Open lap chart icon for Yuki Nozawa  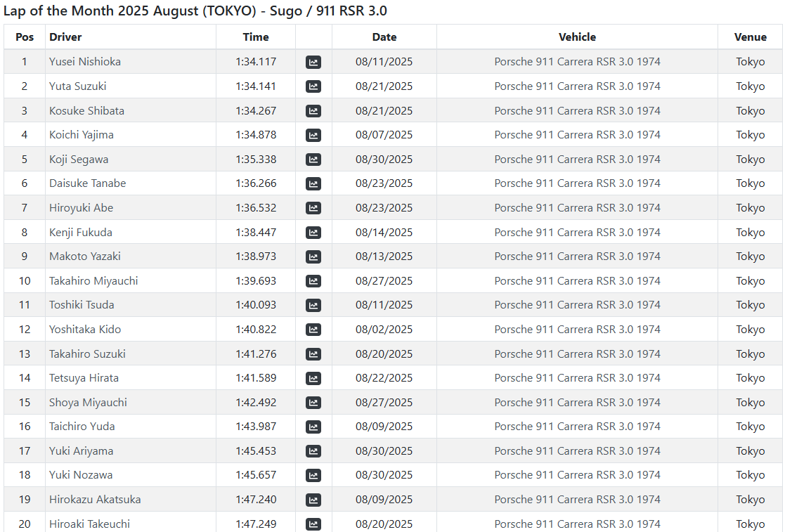(313, 476)
